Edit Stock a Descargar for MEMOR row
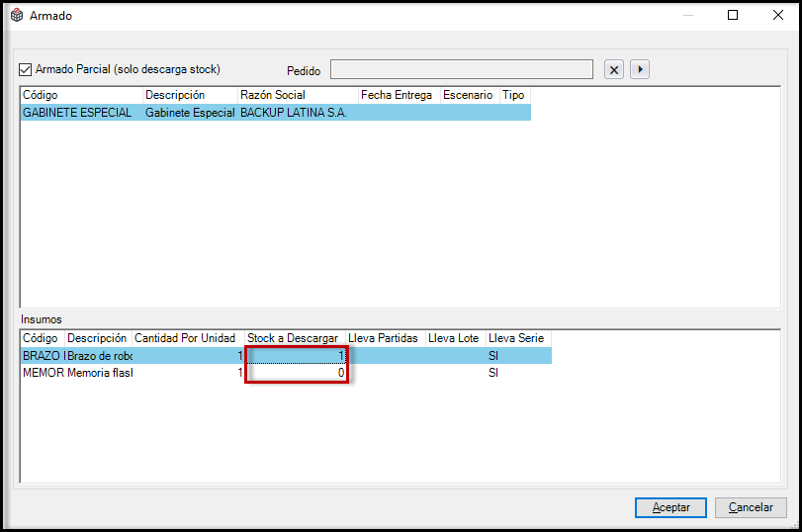Viewport: 802px width, 532px height. 296,373
